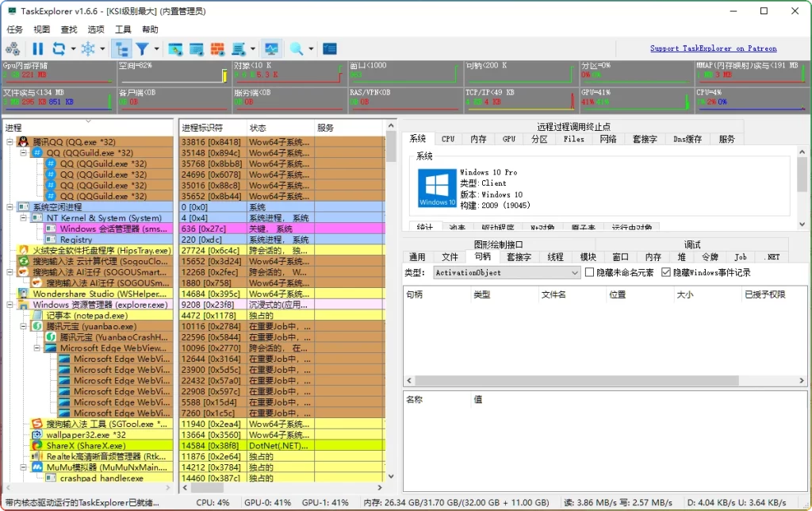
Task: Click the CPU tab in the right panel
Action: 447,138
